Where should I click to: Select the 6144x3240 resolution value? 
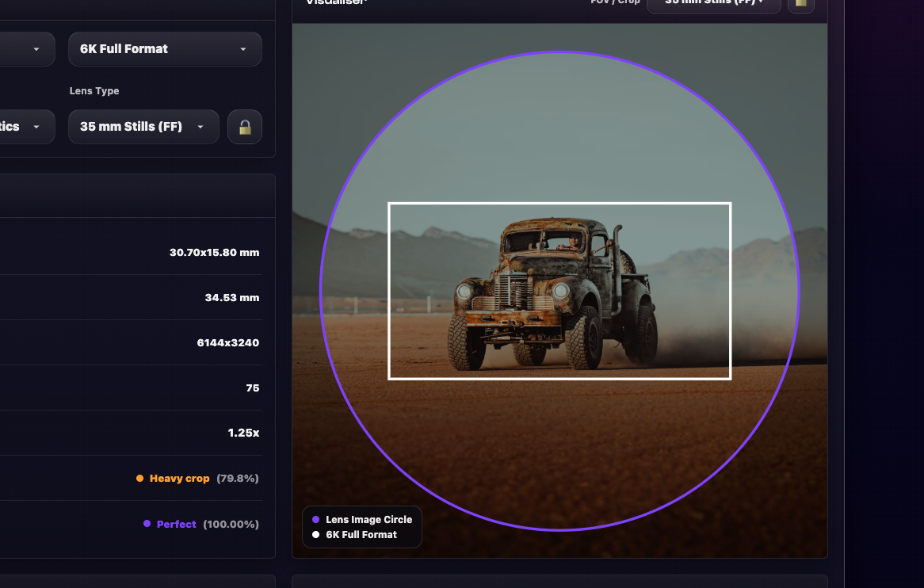click(228, 343)
